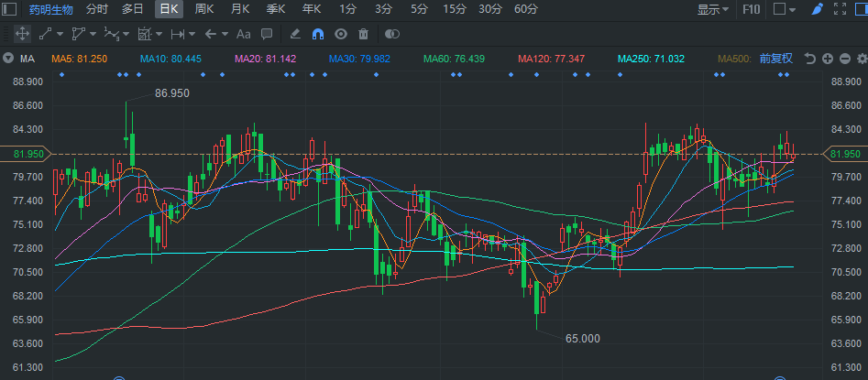
Task: Switch to 年K yearly chart tab
Action: (311, 9)
